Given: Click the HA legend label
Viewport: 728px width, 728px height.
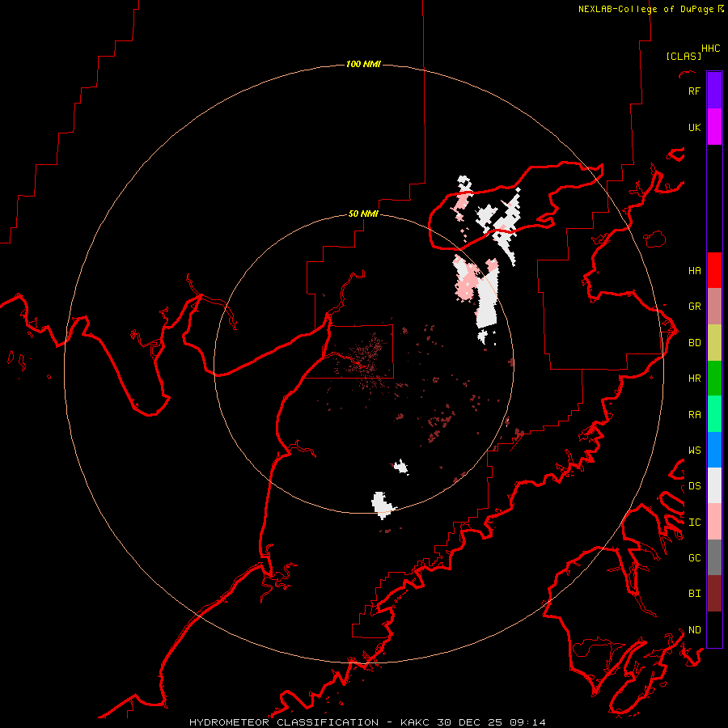Looking at the screenshot, I should tap(694, 271).
